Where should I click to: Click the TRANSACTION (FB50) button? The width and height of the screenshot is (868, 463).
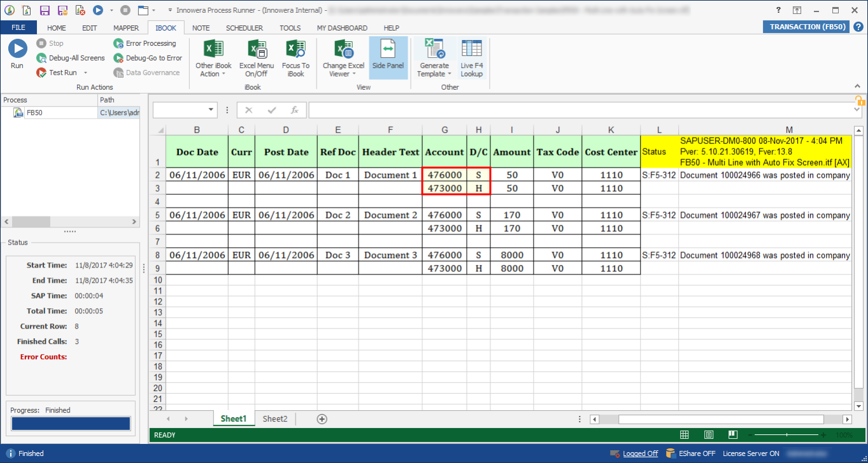point(807,27)
